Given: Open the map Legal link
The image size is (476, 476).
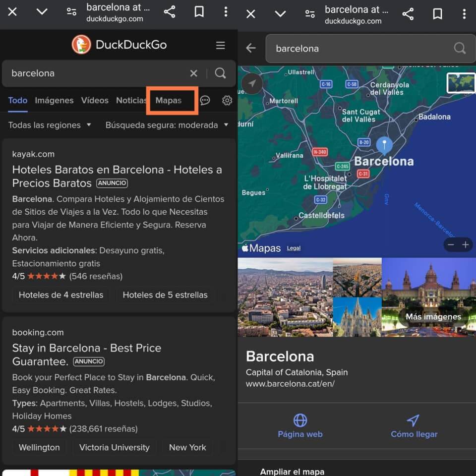Looking at the screenshot, I should [294, 248].
